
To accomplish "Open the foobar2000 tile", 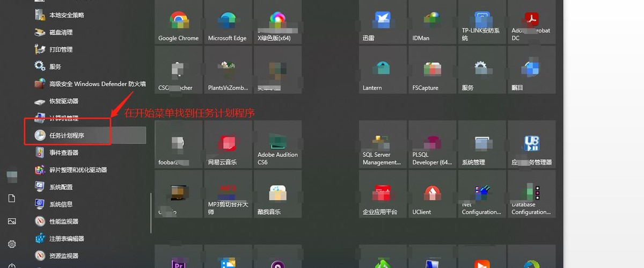I will [179, 144].
